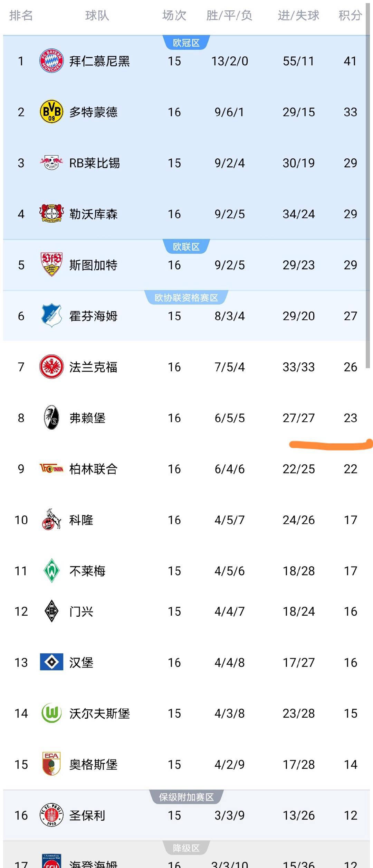Tap the 积分 column header
373x868 pixels.
click(x=350, y=16)
